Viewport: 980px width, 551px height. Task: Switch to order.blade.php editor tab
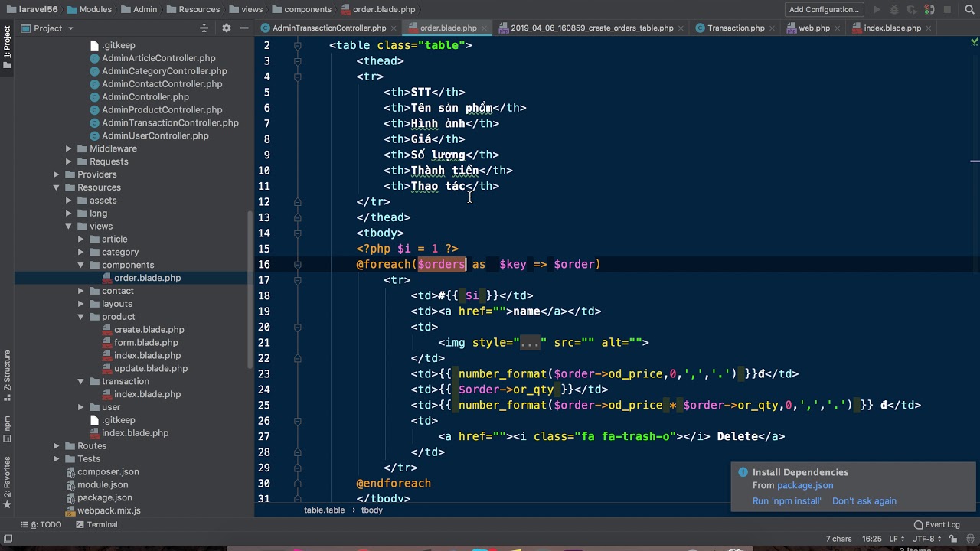click(x=448, y=28)
